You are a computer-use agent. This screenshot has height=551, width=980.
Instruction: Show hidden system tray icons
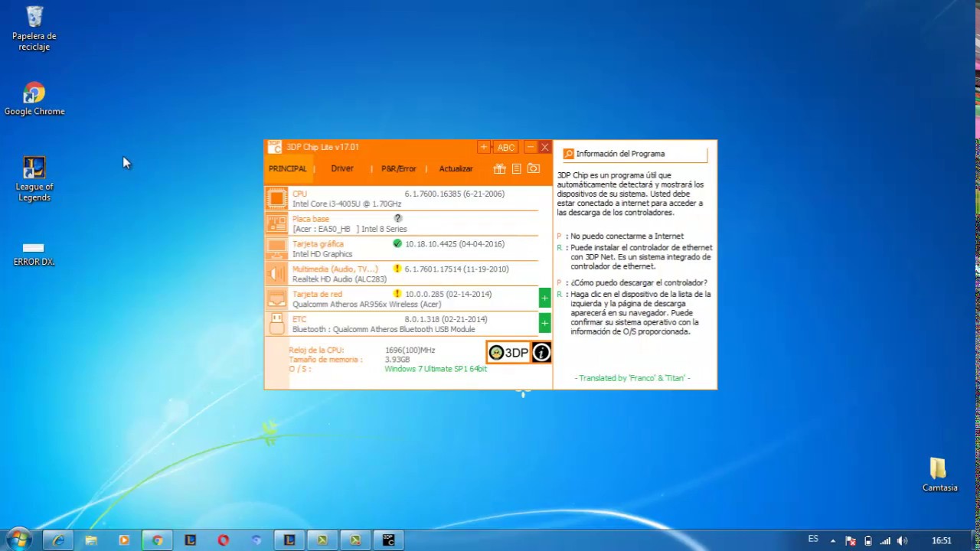pos(833,540)
